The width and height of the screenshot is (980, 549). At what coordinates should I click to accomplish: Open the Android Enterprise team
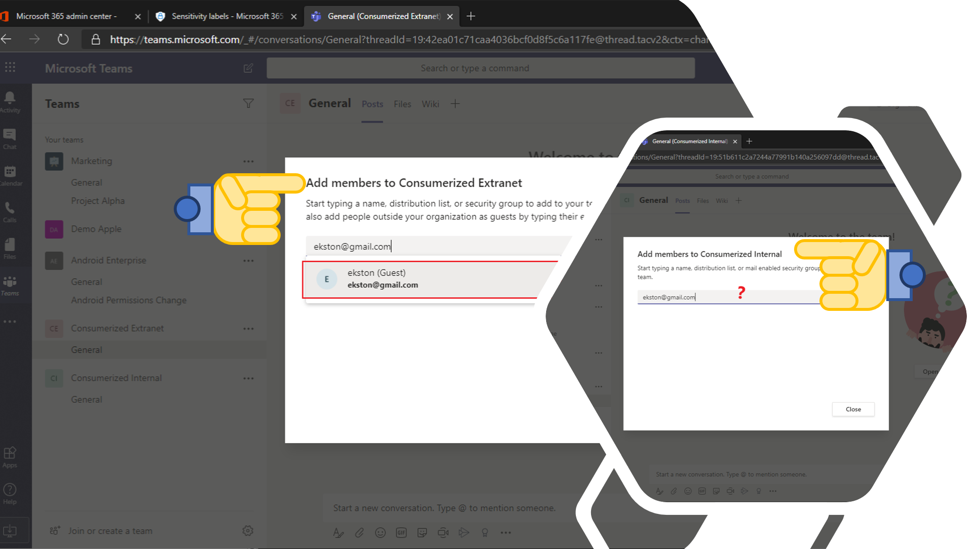click(x=108, y=261)
